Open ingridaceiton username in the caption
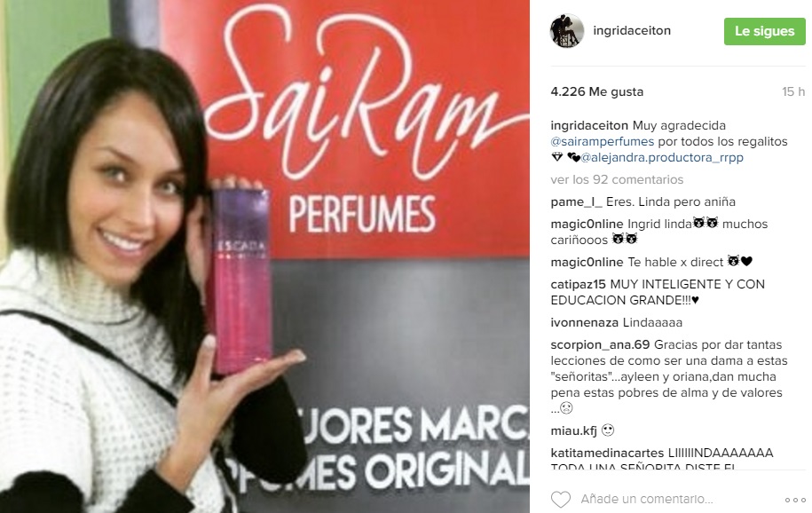Screen dimensions: 812x513 pos(589,125)
